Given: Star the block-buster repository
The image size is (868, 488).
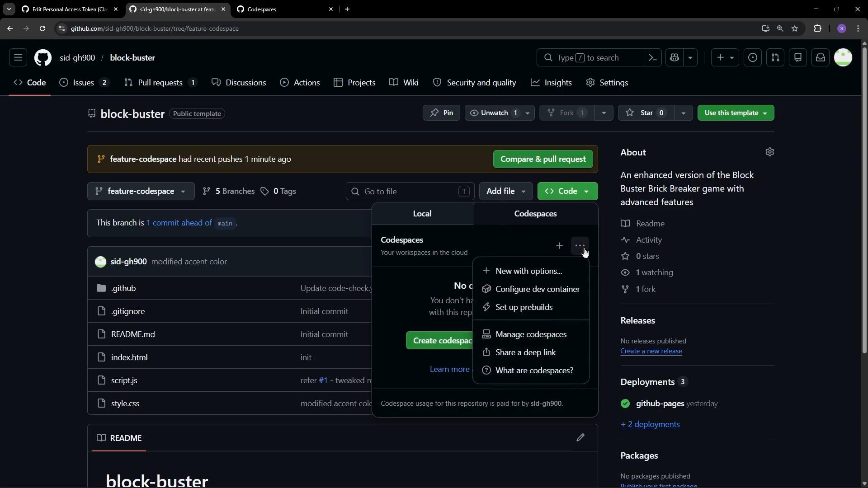Looking at the screenshot, I should click(x=646, y=113).
